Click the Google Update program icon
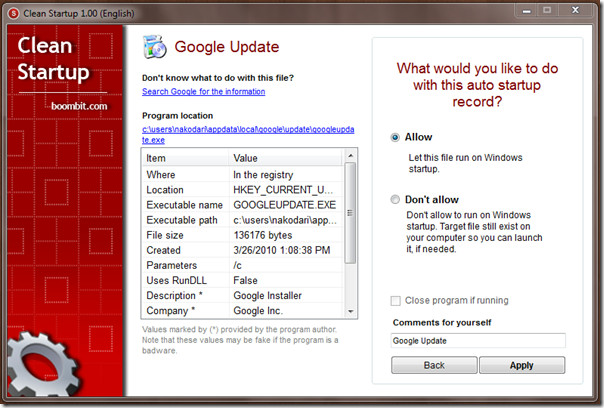 pos(156,48)
